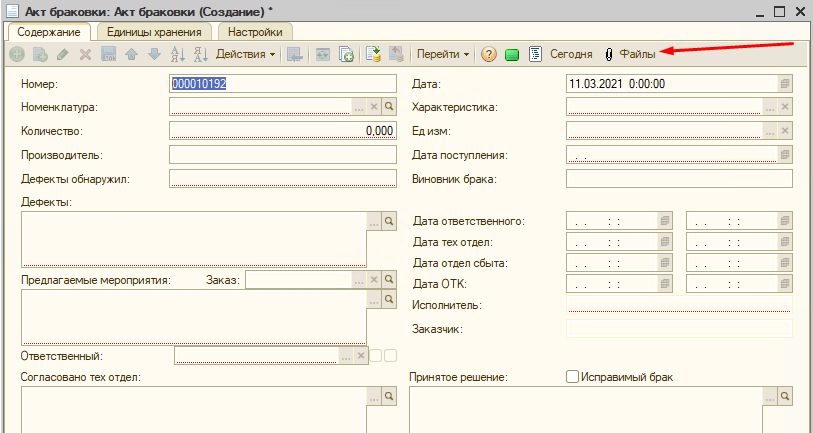Click the pencil Edit icon in toolbar
Screen dimensions: 813x433
click(x=63, y=54)
